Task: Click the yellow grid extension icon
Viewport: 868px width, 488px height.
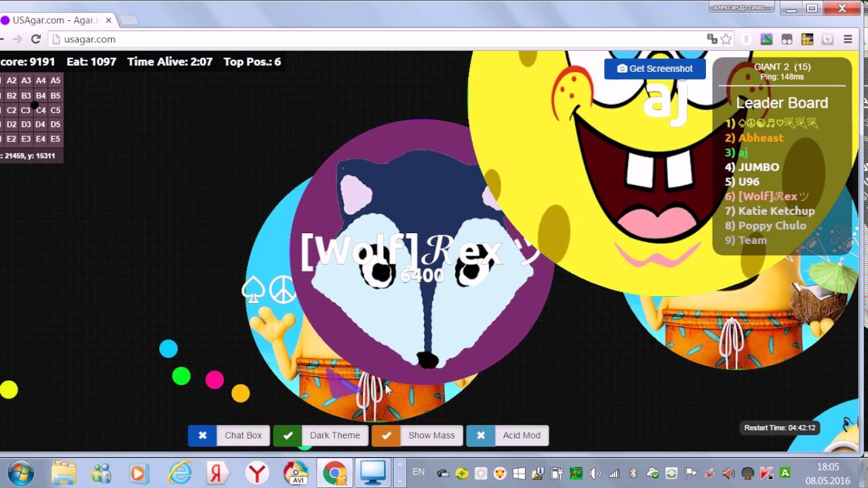Action: coord(807,39)
